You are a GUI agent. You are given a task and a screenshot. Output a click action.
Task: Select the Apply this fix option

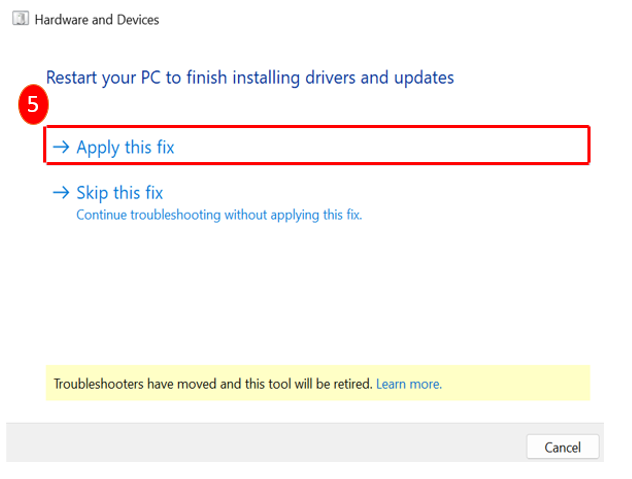(125, 147)
